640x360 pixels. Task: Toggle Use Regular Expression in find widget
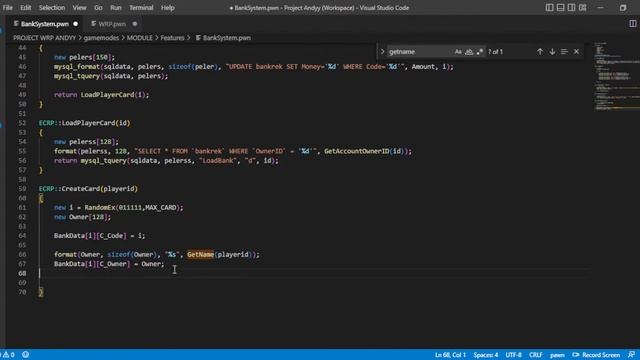[480, 52]
